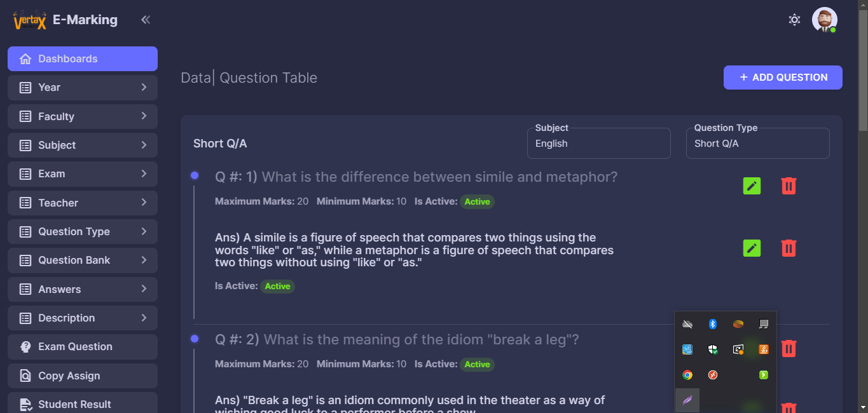Go to Dashboards in the sidebar

coord(83,59)
